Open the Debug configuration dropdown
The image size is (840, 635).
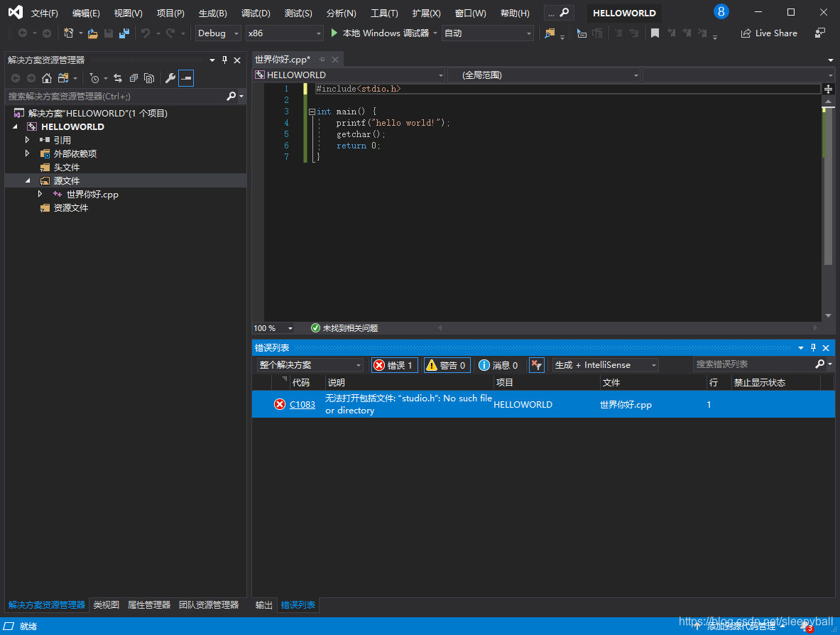(x=218, y=33)
